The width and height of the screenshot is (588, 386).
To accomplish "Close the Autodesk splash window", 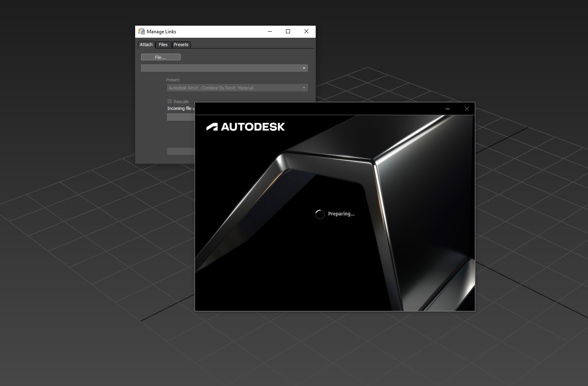I will tap(466, 109).
